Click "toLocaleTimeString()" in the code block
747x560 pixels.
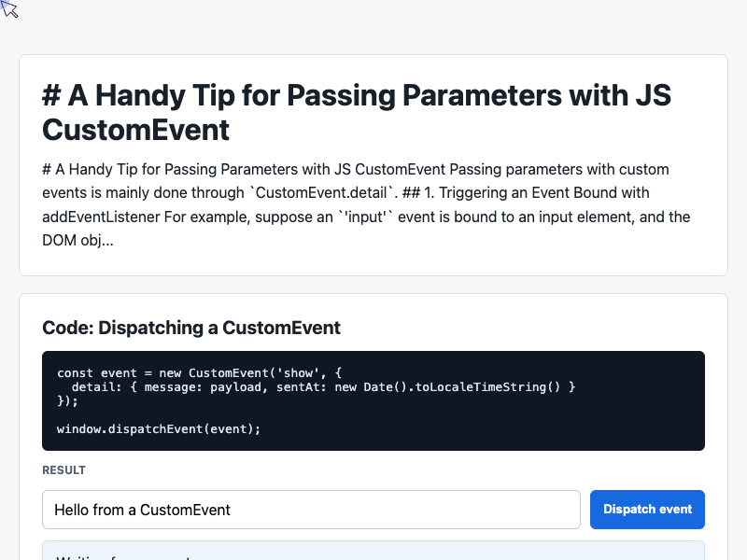[x=487, y=386]
